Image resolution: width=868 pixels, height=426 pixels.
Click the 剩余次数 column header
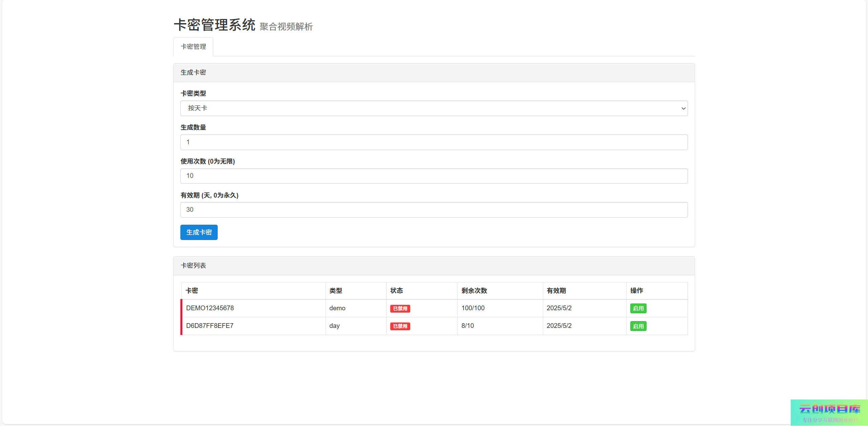(474, 291)
